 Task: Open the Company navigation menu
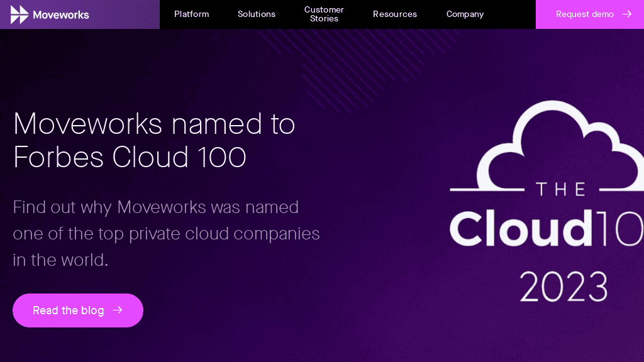[465, 14]
